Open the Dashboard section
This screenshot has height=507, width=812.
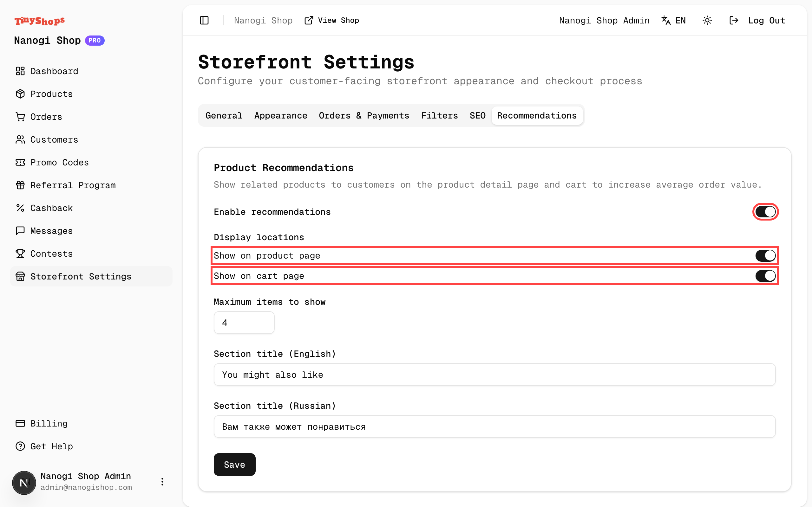[x=21, y=71]
